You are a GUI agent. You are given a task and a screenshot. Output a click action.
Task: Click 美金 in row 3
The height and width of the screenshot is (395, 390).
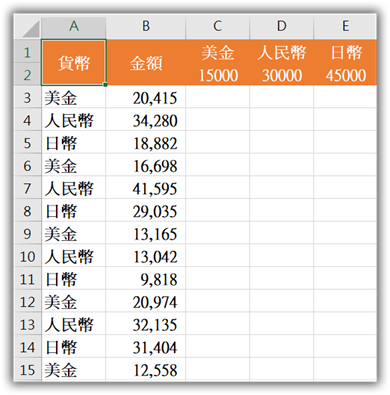(74, 97)
